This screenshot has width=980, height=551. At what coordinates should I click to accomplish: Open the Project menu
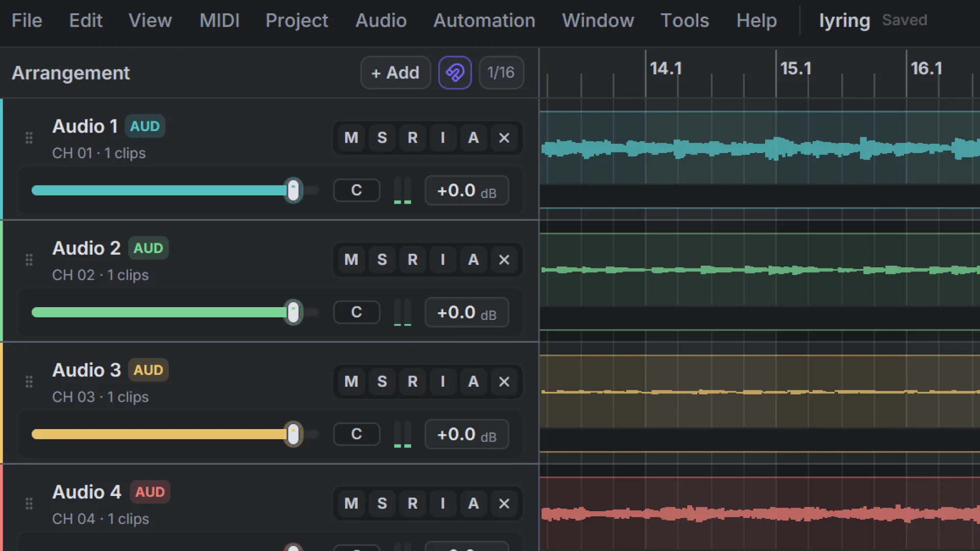(297, 20)
